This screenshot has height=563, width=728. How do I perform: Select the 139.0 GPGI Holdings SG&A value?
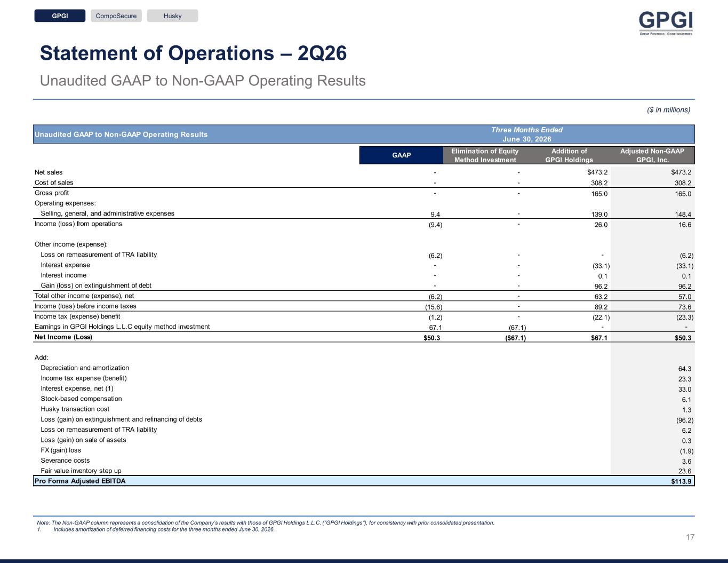(598, 215)
